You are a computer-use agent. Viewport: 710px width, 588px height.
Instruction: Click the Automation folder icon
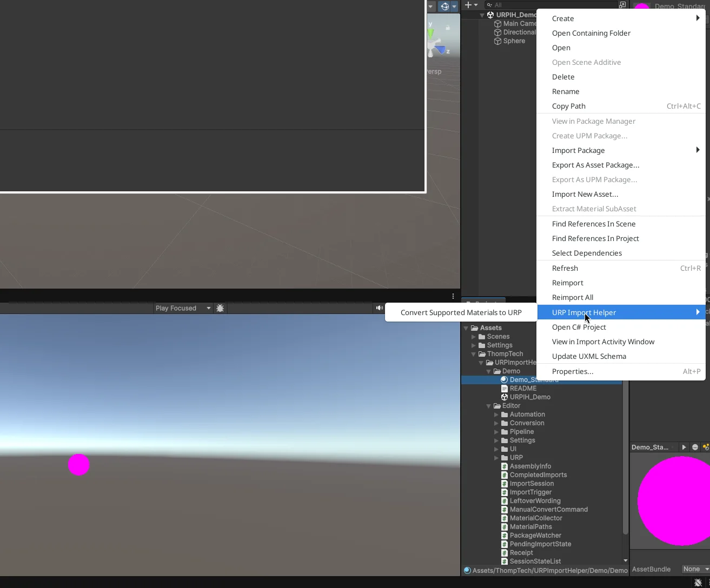coord(505,415)
